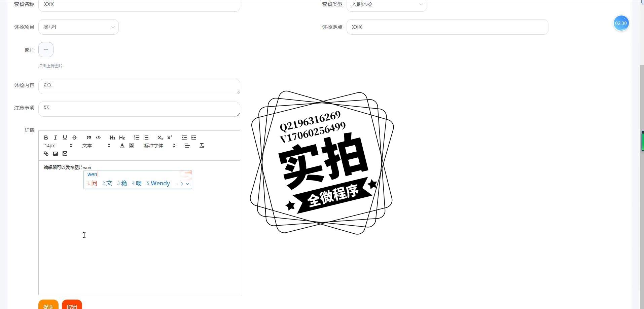644x309 pixels.
Task: Create an ordered numbered list
Action: click(x=136, y=138)
